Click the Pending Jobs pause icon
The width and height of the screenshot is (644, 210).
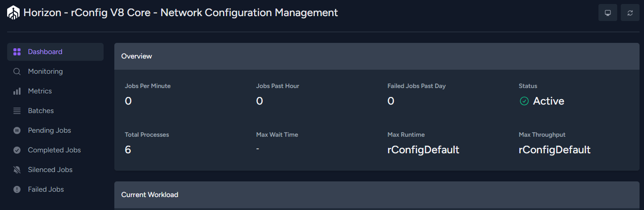pyautogui.click(x=17, y=130)
